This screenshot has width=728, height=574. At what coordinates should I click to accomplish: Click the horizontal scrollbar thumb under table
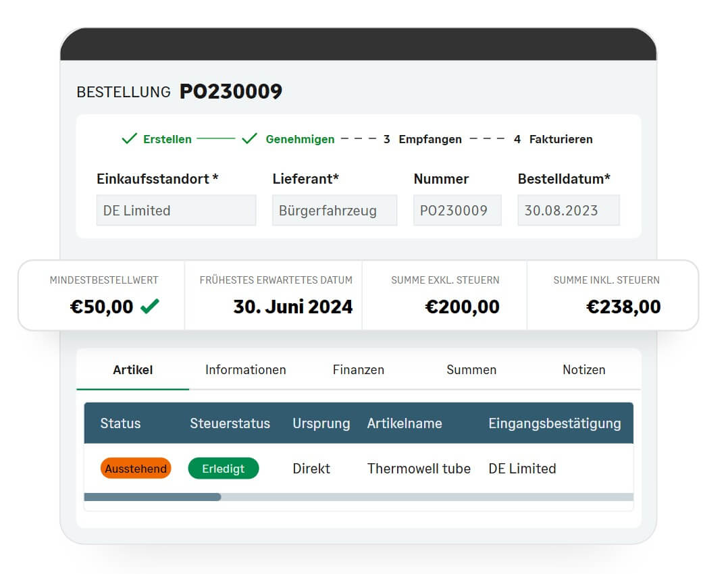click(x=153, y=497)
